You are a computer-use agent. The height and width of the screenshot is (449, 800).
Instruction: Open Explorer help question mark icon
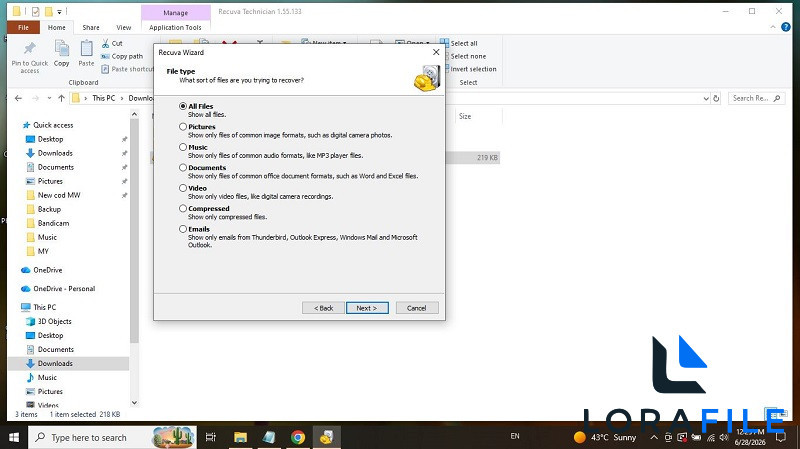786,27
